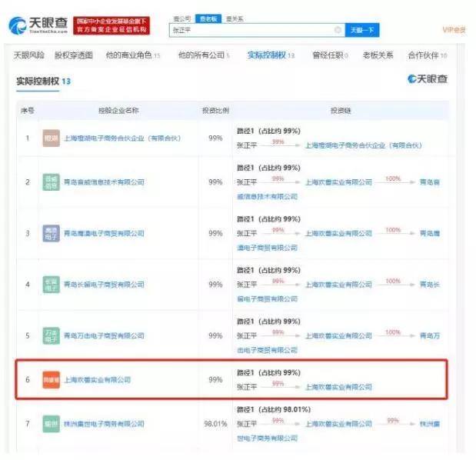476x460 pixels.
Task: Click the 上海…实业有限公司 link in row 3 chain
Action: point(339,233)
